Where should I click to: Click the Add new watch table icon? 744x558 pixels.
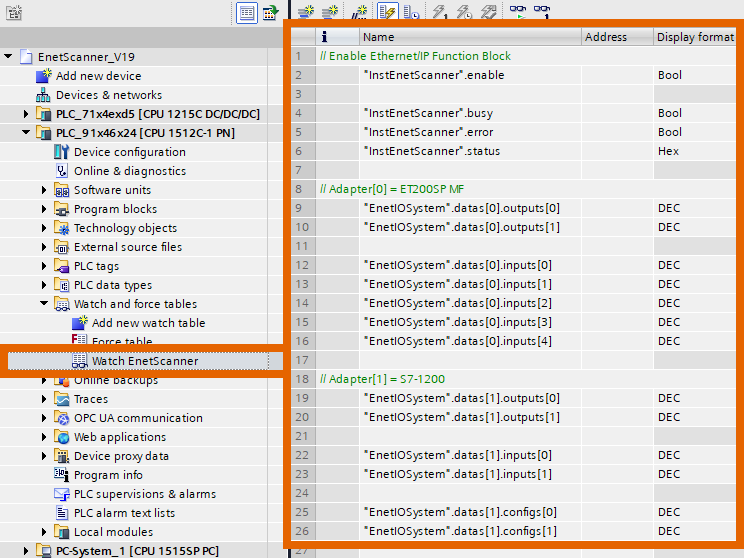click(x=80, y=323)
